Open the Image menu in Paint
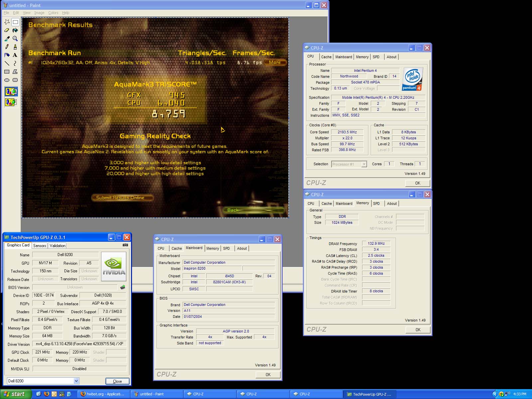Image resolution: width=532 pixels, height=399 pixels. point(39,13)
